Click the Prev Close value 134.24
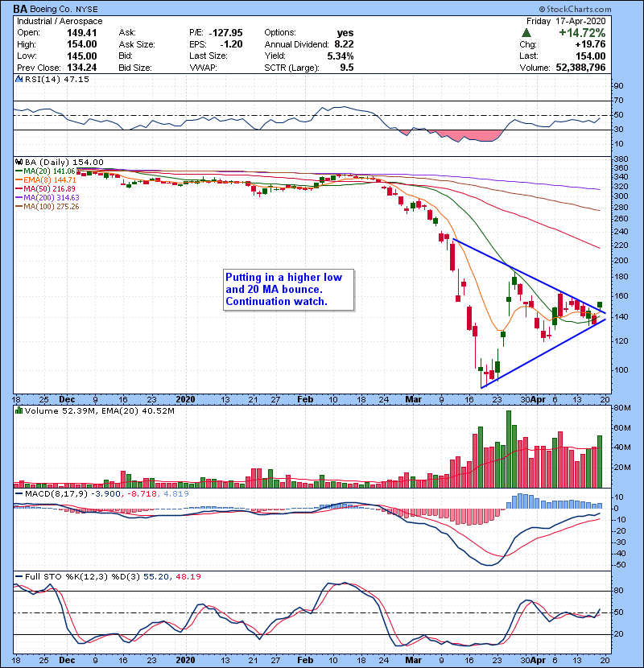 [82, 68]
